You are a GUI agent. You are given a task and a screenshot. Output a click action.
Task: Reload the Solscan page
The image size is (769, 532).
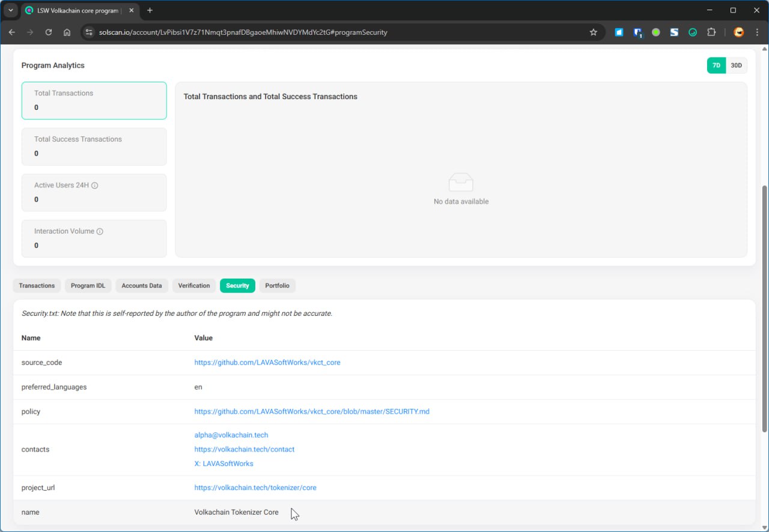click(49, 32)
